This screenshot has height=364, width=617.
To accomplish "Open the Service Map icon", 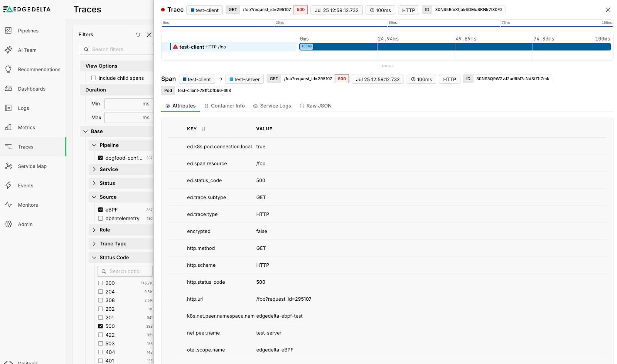I will pos(8,166).
